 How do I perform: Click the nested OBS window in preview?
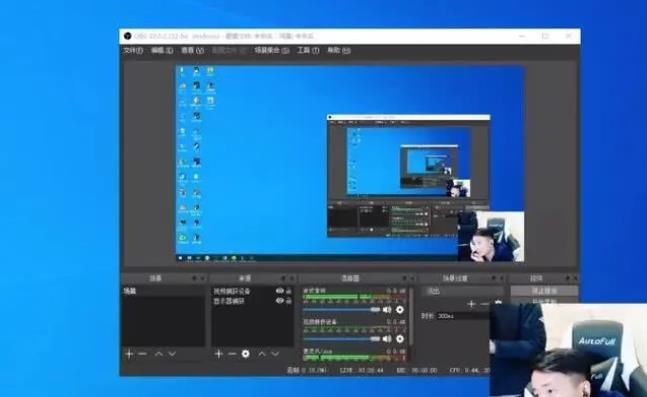(409, 176)
